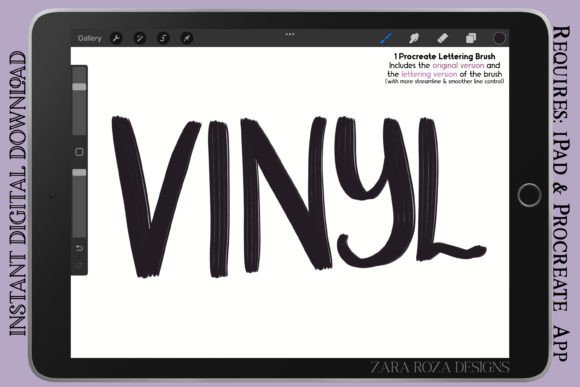Image resolution: width=580 pixels, height=387 pixels.
Task: Tap the redo arrow on sidebar
Action: click(79, 264)
